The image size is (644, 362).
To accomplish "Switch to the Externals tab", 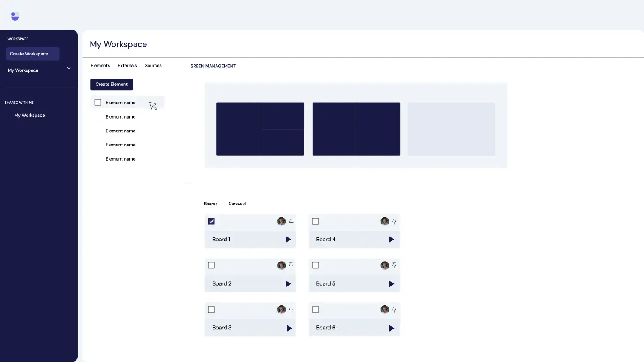I will coord(127,65).
